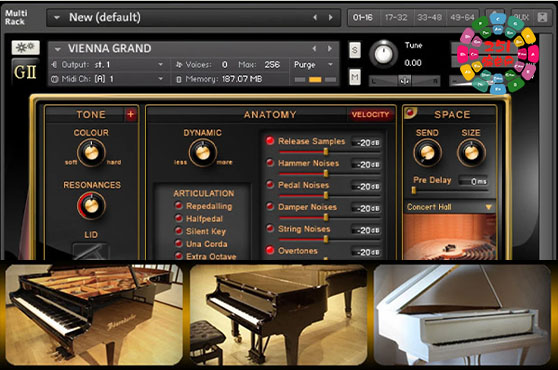The image size is (558, 370).
Task: Enable Repedalling articulation
Action: point(179,205)
